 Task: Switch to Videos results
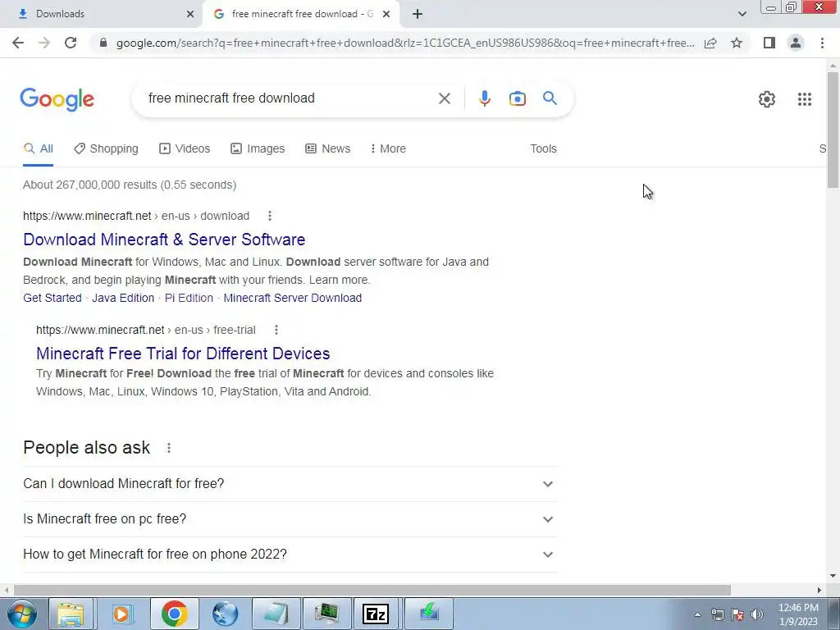point(185,149)
